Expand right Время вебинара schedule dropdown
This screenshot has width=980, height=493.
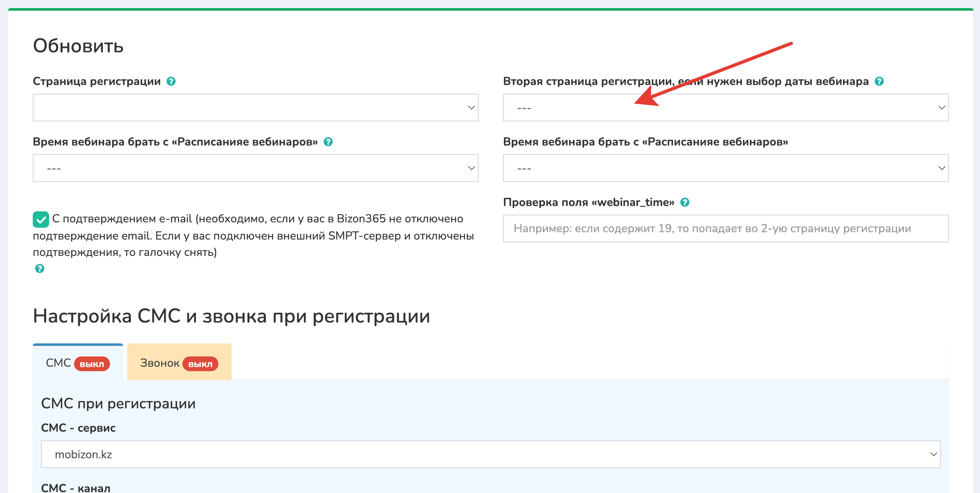pos(726,168)
